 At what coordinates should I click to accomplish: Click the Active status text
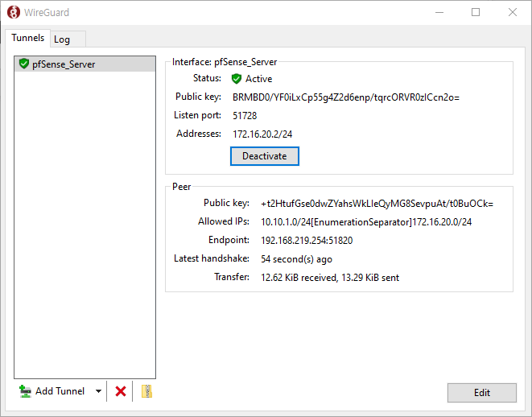pyautogui.click(x=259, y=79)
